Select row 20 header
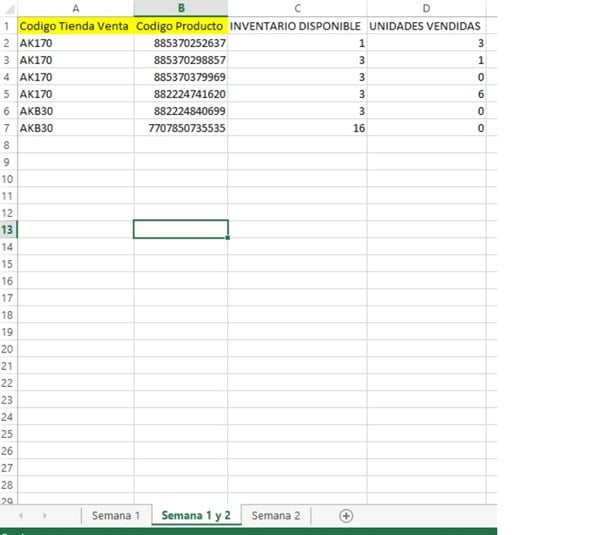The image size is (600, 535). coord(8,349)
